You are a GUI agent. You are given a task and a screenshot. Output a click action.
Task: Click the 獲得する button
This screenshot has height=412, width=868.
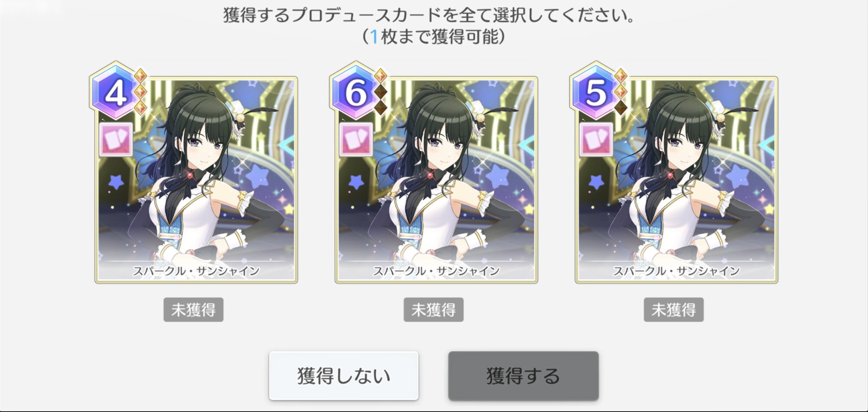pos(523,376)
